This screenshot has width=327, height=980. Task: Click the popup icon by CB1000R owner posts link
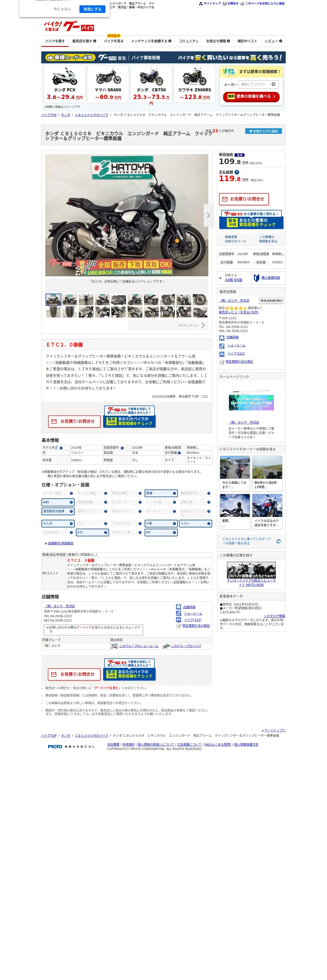point(278,541)
